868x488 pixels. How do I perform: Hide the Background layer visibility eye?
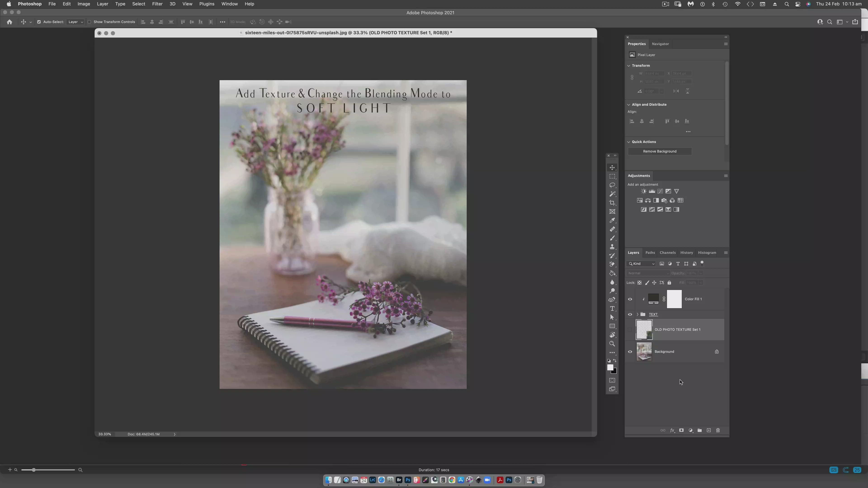coord(630,352)
